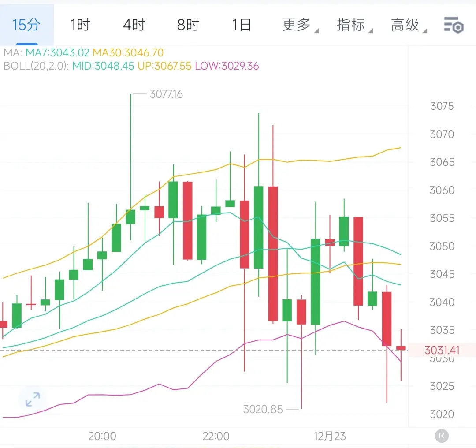The image size is (476, 448).
Task: Switch to the 8时 timeframe
Action: point(188,25)
